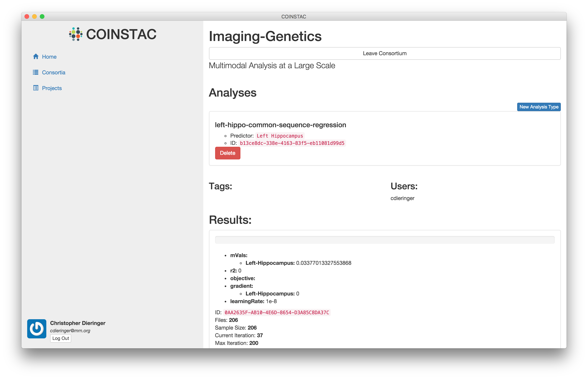This screenshot has height=379, width=588.
Task: Click the COINSTAC colorful dots logo
Action: pos(76,34)
